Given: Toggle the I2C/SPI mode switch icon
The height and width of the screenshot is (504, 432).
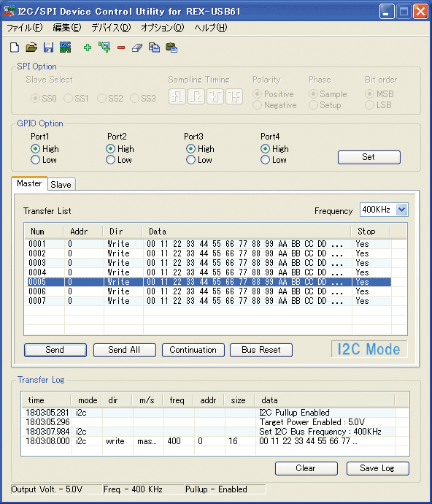Looking at the screenshot, I should pyautogui.click(x=65, y=47).
